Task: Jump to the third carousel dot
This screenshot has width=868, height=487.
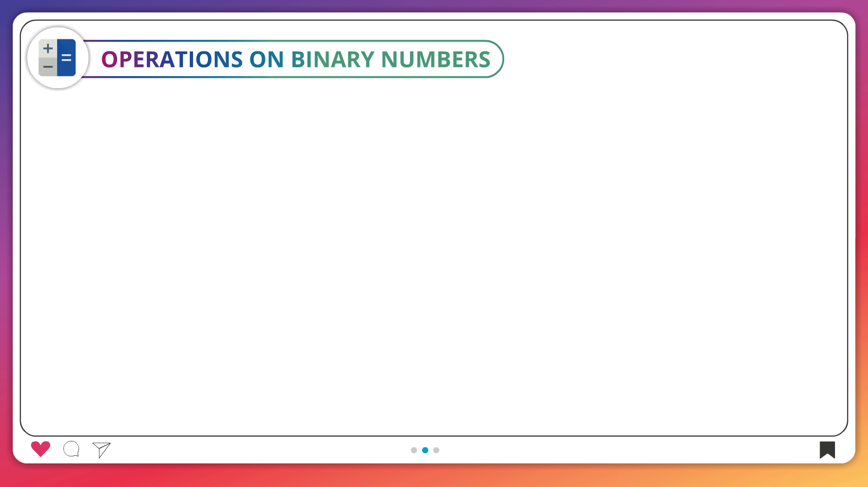Action: [x=436, y=450]
